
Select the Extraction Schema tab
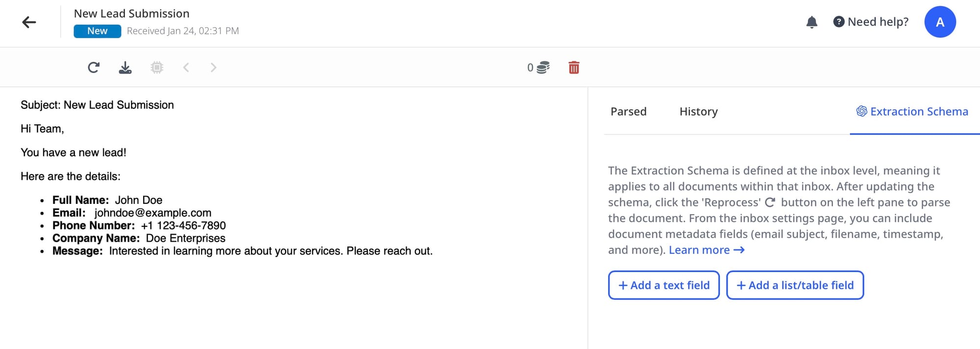(912, 112)
